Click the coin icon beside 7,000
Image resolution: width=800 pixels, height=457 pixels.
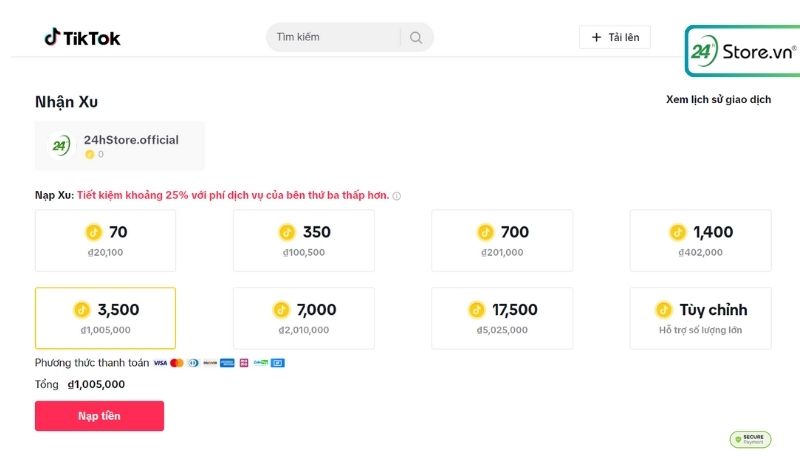[281, 310]
